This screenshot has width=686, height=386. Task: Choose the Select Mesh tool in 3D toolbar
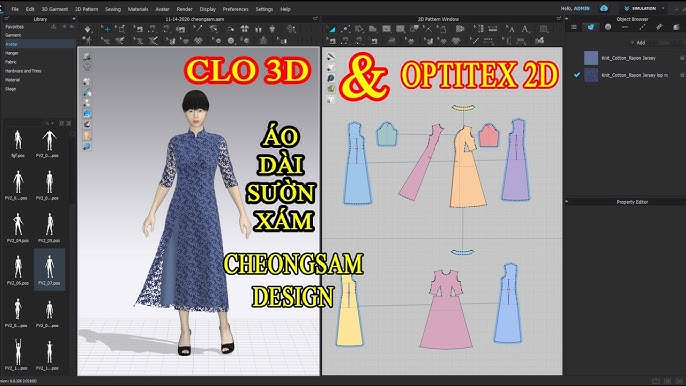pos(121,29)
